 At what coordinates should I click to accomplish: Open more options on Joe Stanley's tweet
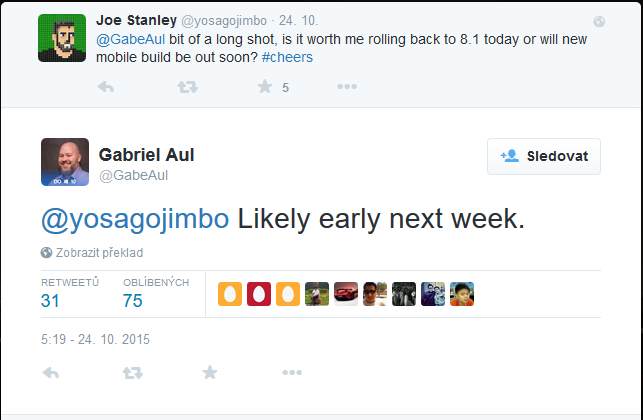tap(347, 87)
